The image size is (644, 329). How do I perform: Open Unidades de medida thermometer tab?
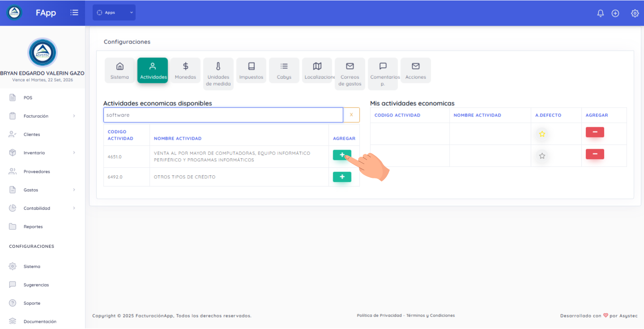pyautogui.click(x=218, y=74)
